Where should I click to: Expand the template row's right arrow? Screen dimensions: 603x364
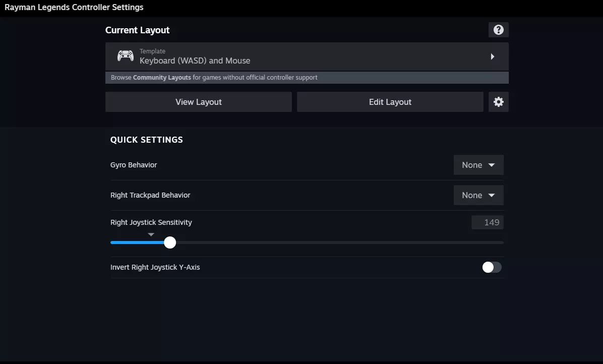(x=493, y=56)
